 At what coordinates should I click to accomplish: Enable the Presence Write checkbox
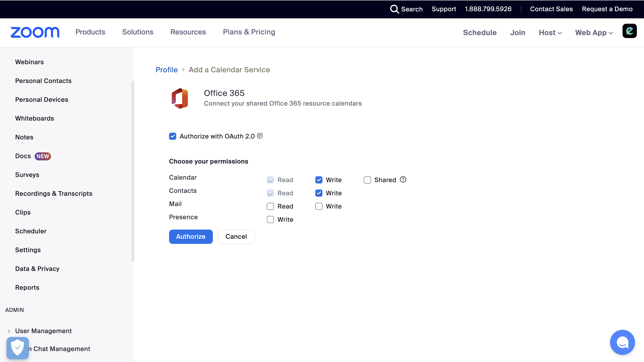click(270, 220)
